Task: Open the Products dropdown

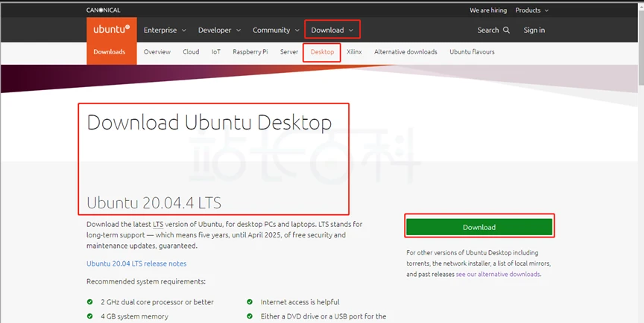Action: 532,10
